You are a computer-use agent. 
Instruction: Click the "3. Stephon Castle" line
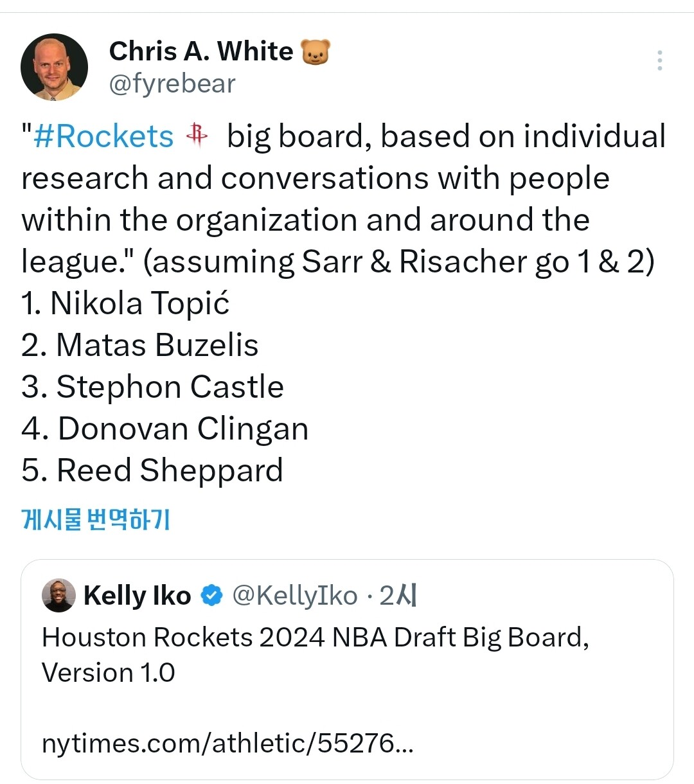[152, 387]
